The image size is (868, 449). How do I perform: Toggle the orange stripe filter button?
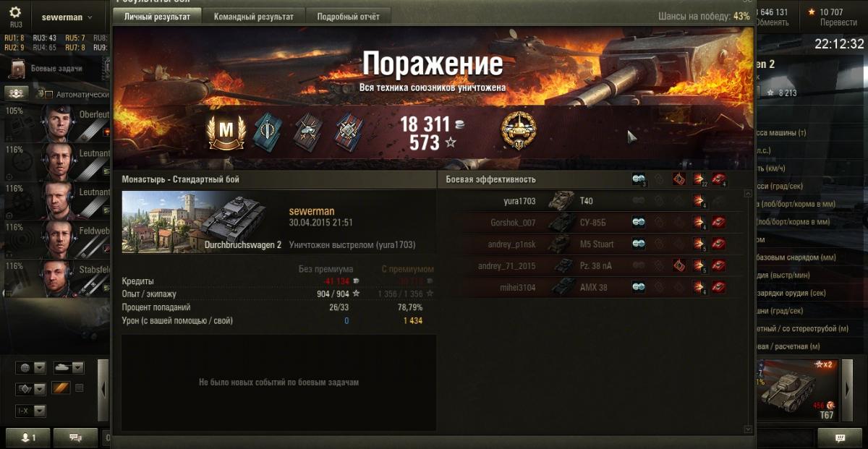point(60,388)
